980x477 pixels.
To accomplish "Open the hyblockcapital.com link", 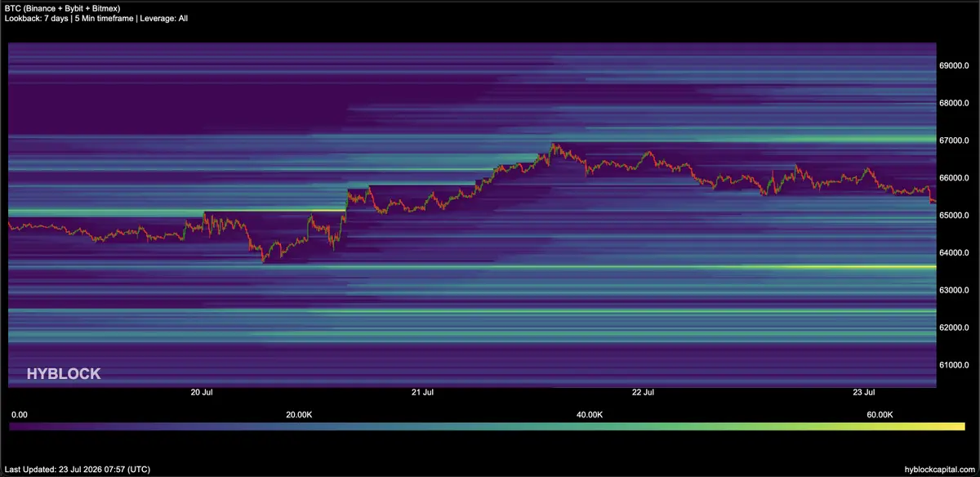I will (x=941, y=470).
